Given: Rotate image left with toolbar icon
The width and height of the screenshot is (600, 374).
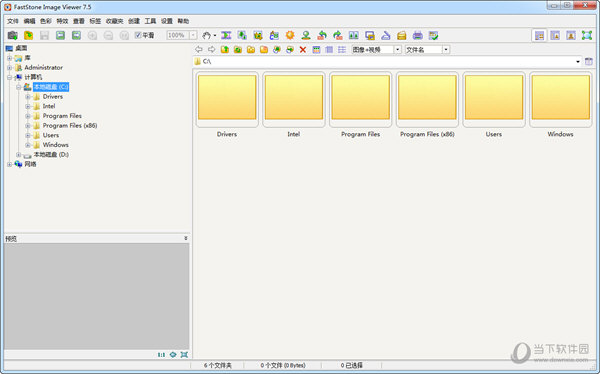Looking at the screenshot, I should click(x=322, y=36).
